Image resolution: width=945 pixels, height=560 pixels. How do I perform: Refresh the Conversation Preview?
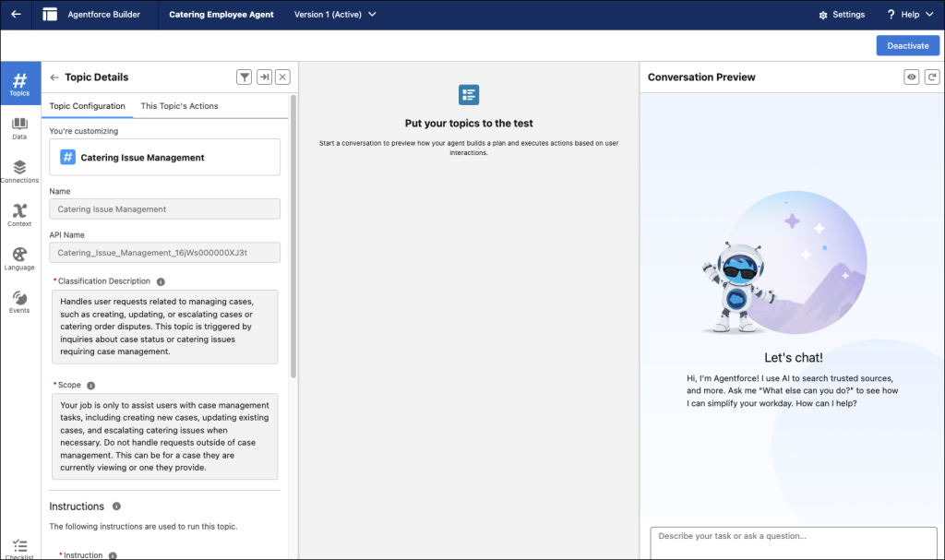[931, 77]
